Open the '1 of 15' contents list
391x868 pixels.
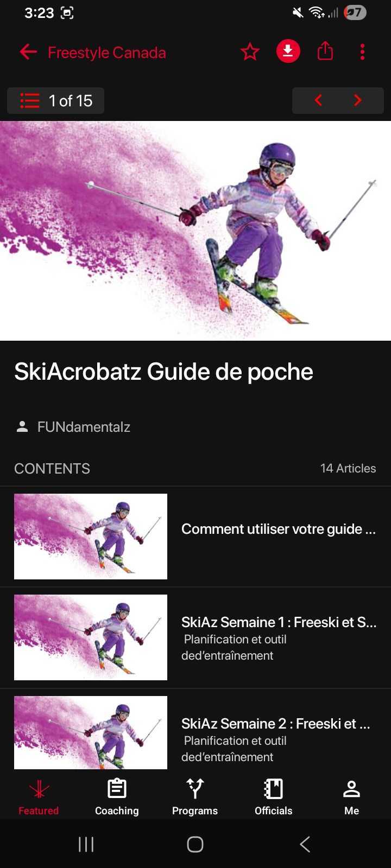coord(55,101)
